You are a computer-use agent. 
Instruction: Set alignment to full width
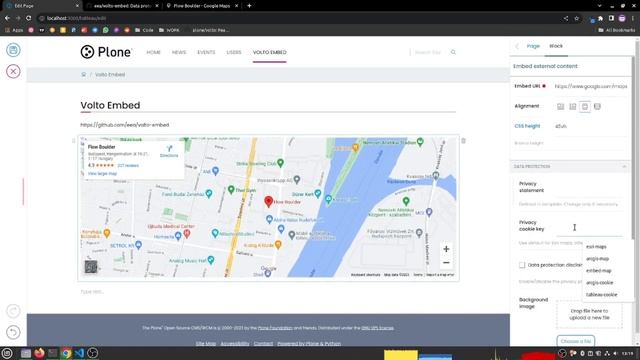click(x=597, y=107)
